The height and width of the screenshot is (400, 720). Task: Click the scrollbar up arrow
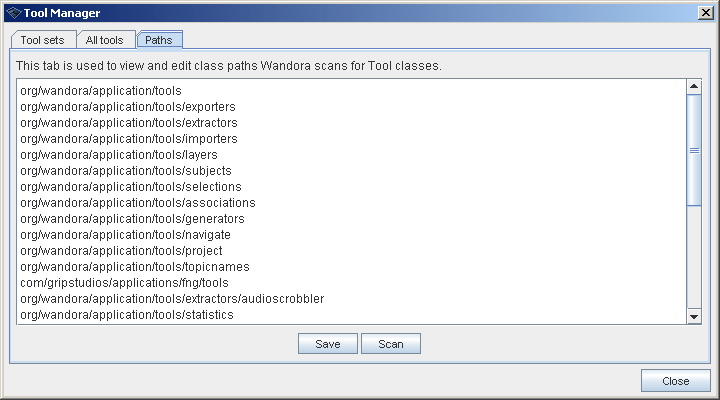(x=694, y=87)
